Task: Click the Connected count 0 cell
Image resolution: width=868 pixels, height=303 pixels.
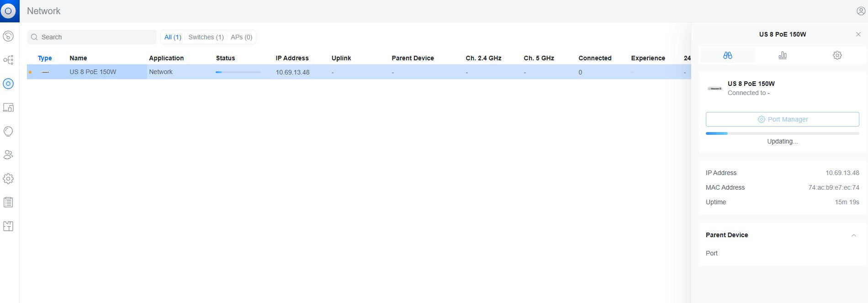Action: click(580, 72)
